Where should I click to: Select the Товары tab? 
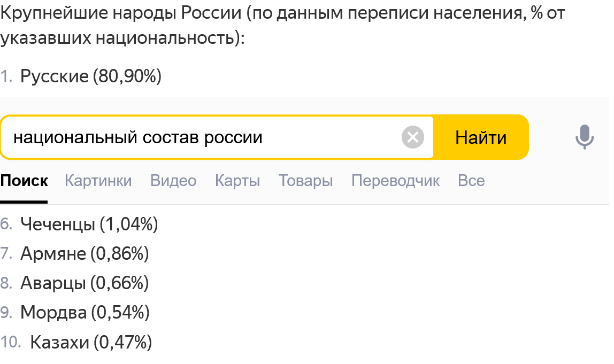(305, 181)
